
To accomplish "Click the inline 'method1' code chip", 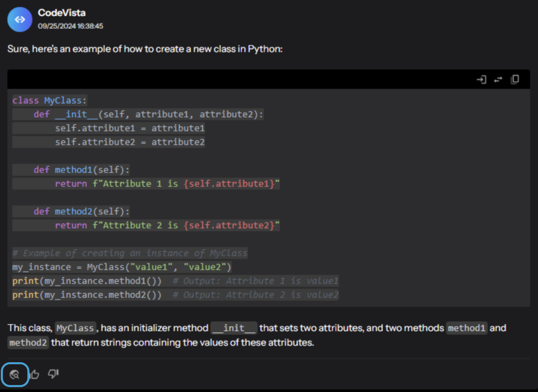I will coord(466,328).
